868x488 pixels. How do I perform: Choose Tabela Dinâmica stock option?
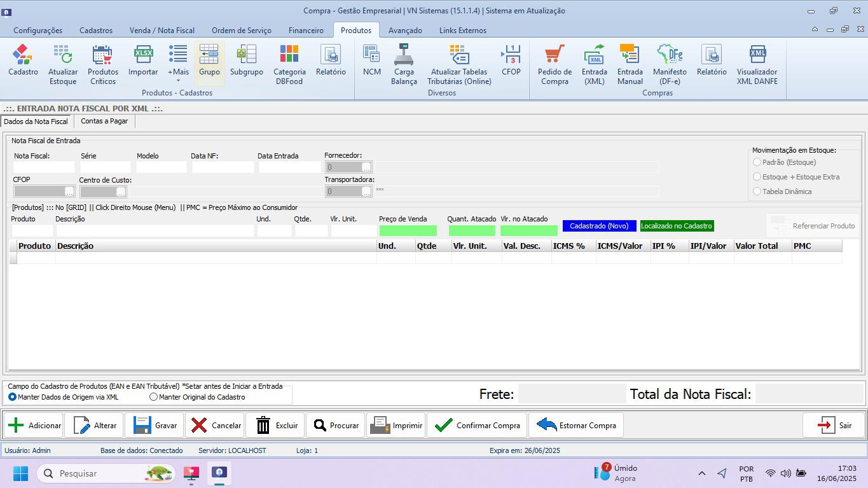coord(757,192)
